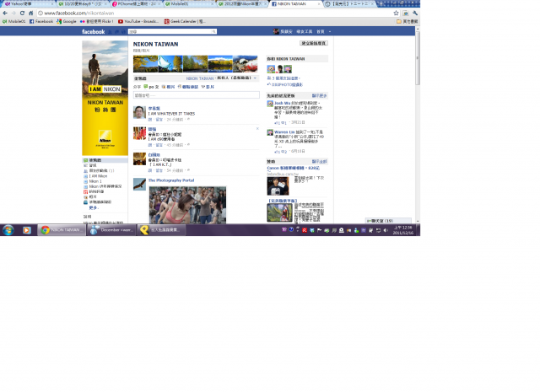Click the Facebook search field
540x392 pixels.
(x=170, y=32)
